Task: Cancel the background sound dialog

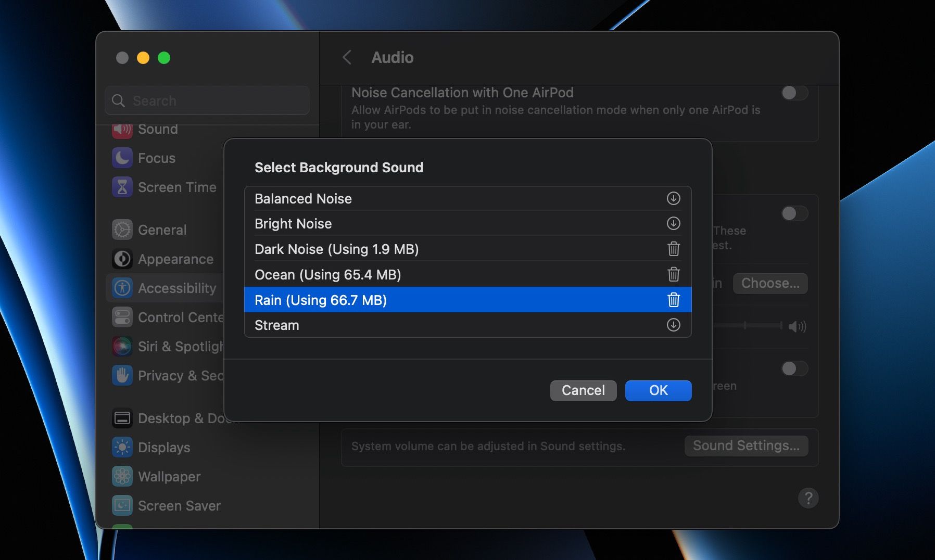Action: pyautogui.click(x=583, y=390)
